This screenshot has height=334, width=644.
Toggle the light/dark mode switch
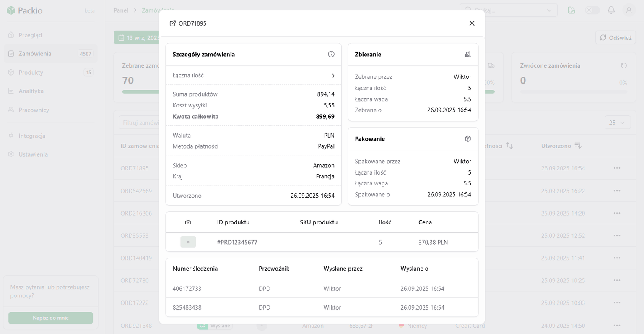click(x=592, y=10)
